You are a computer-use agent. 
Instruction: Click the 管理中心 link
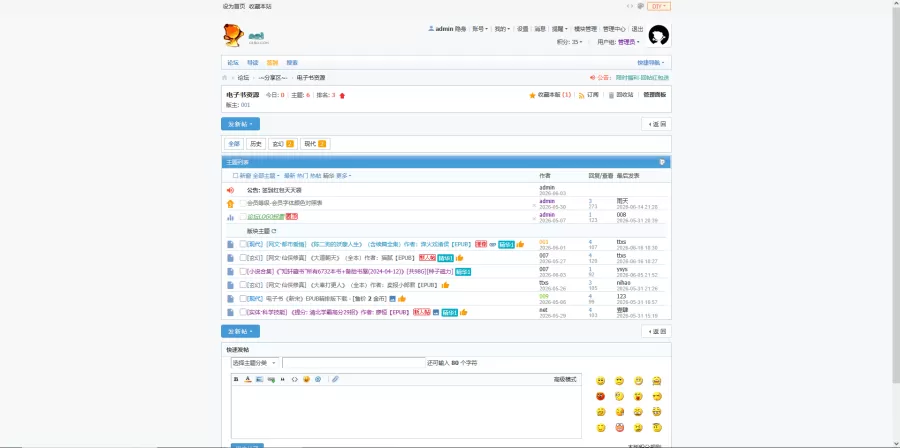[x=614, y=29]
